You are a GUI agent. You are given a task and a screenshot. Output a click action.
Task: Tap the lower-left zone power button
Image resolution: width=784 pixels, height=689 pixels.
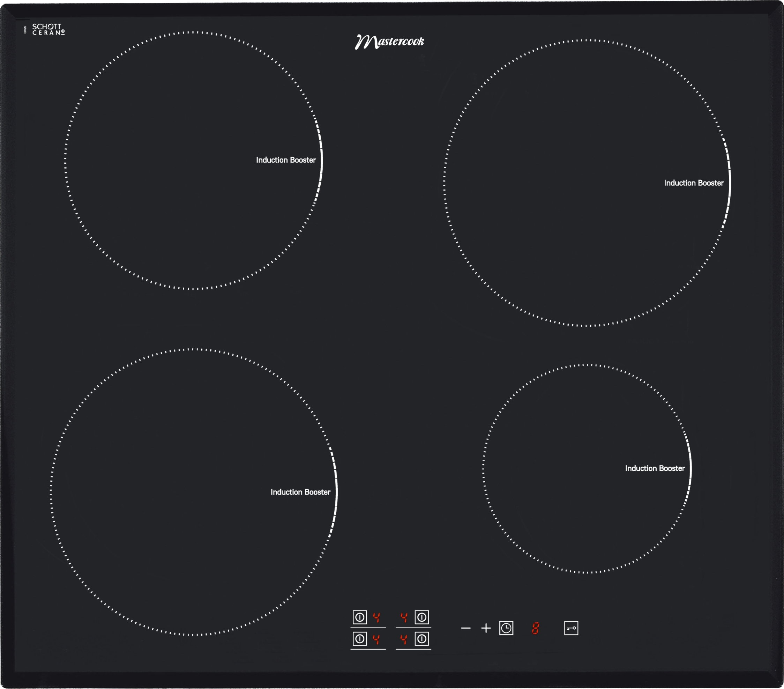[x=360, y=639]
